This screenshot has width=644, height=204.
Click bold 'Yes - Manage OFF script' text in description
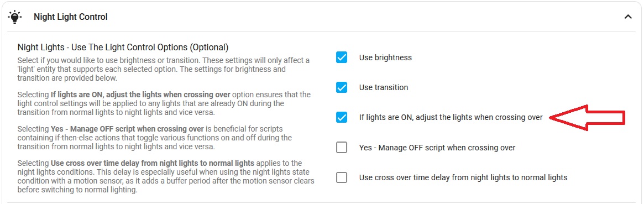[127, 129]
